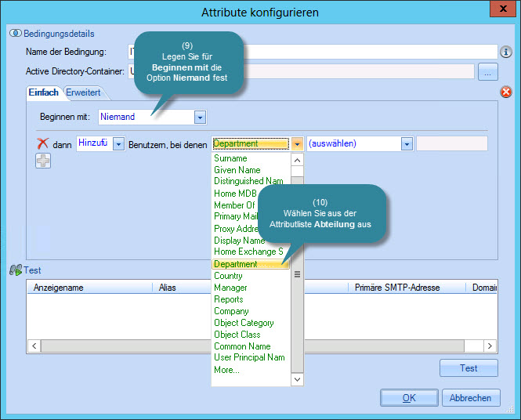This screenshot has width=521, height=420.
Task: Click the Active Directory-Container field
Action: [301, 71]
